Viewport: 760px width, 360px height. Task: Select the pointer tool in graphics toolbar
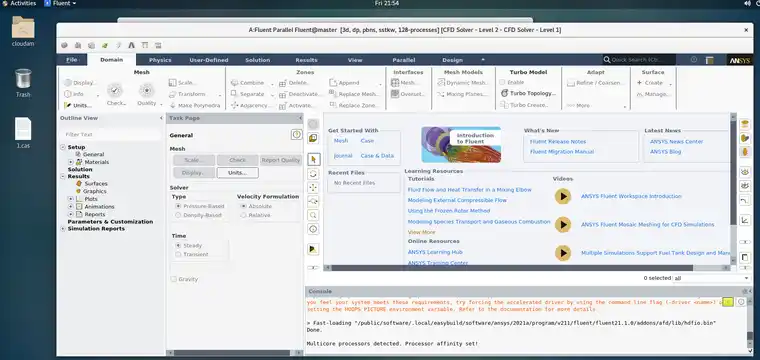(x=314, y=159)
